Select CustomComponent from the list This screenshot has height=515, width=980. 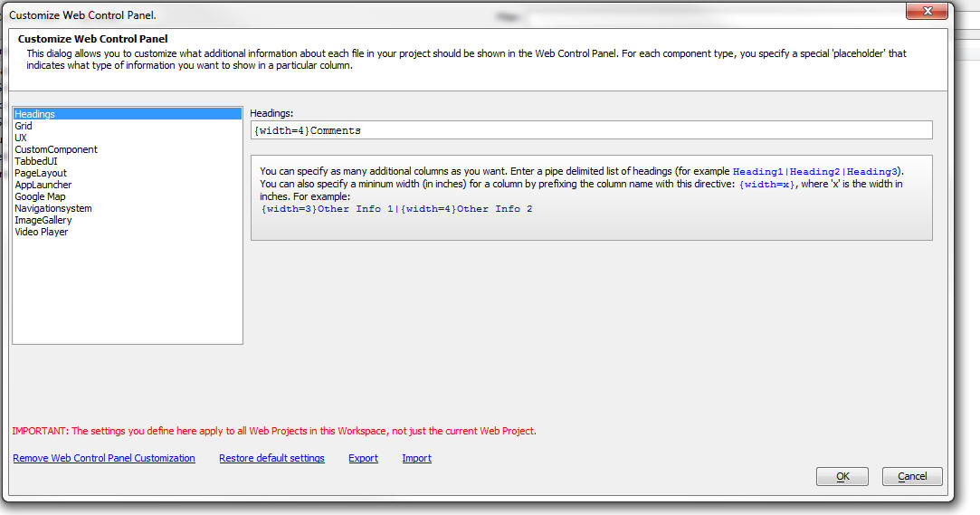click(127, 149)
